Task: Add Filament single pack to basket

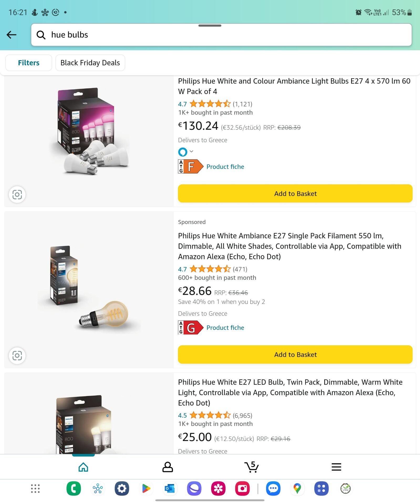Action: (295, 355)
